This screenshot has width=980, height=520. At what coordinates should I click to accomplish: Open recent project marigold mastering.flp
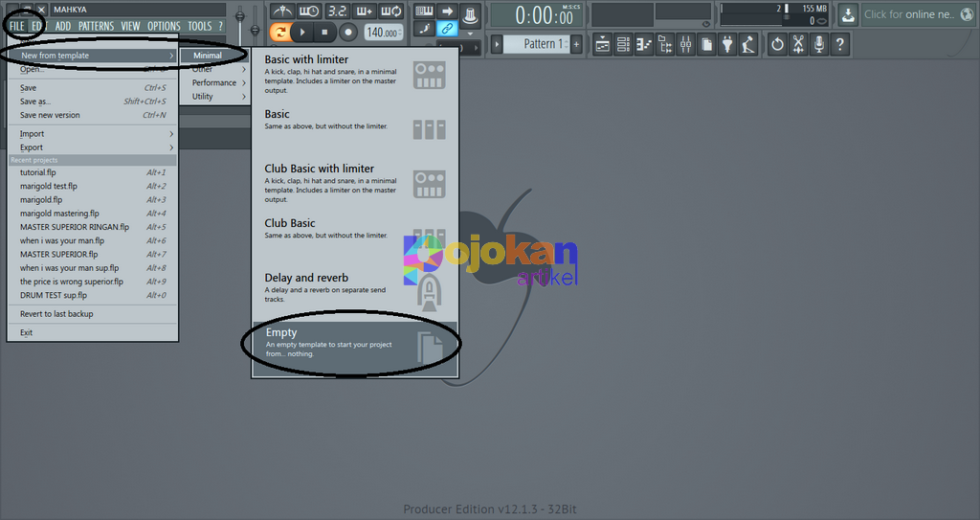click(x=93, y=214)
